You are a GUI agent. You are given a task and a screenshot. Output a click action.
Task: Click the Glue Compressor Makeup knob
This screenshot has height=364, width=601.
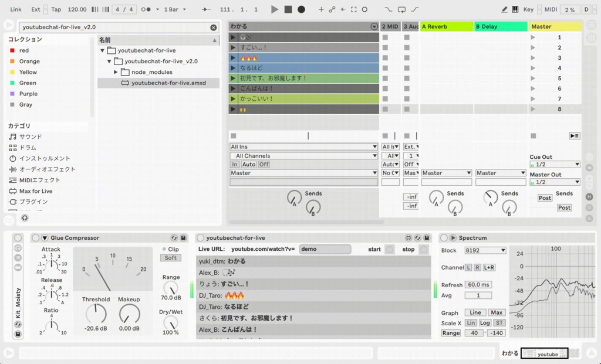coord(129,314)
